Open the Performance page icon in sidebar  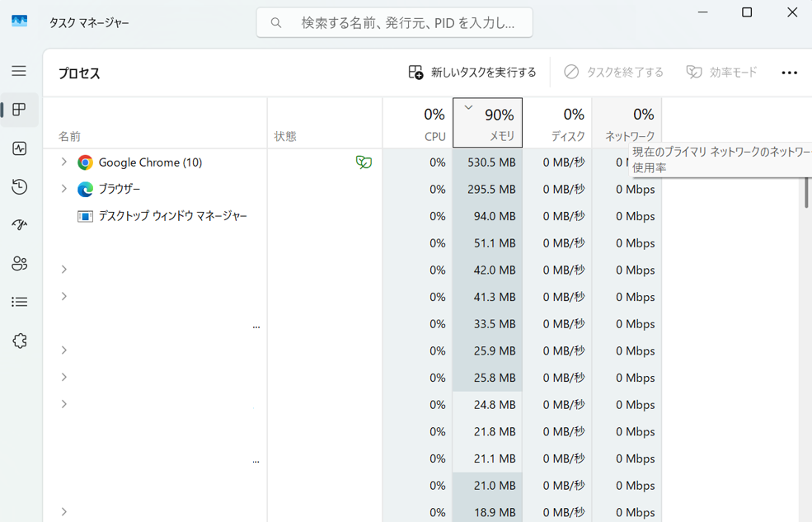pyautogui.click(x=19, y=148)
